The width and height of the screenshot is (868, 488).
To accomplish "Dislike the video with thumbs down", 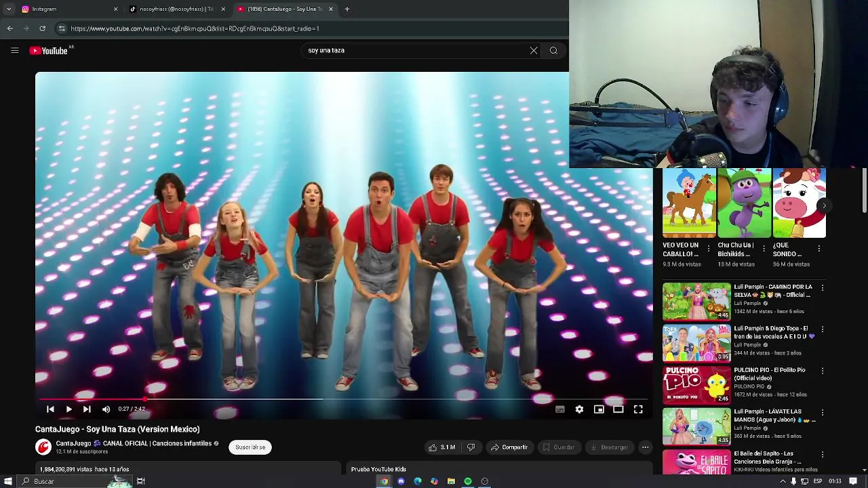I will pyautogui.click(x=471, y=447).
